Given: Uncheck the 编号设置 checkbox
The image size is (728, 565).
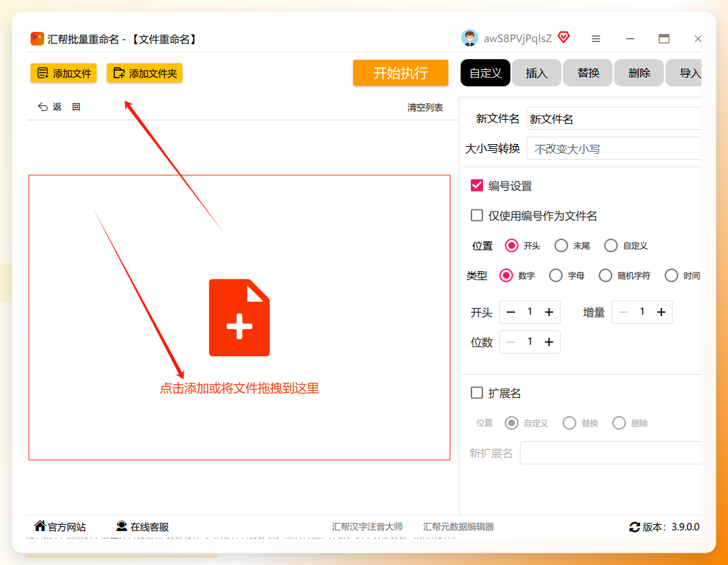Looking at the screenshot, I should point(477,186).
